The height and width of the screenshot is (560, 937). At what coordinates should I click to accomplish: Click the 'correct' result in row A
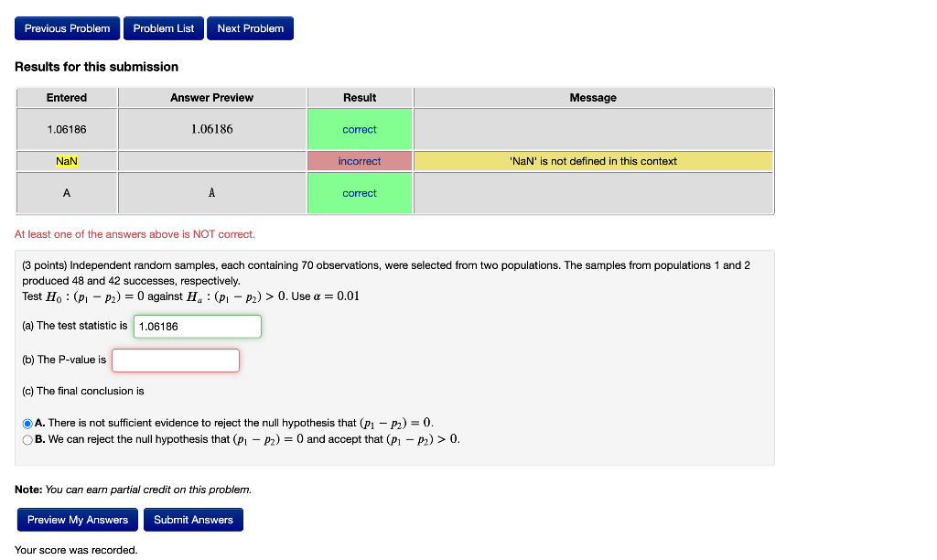pos(360,193)
